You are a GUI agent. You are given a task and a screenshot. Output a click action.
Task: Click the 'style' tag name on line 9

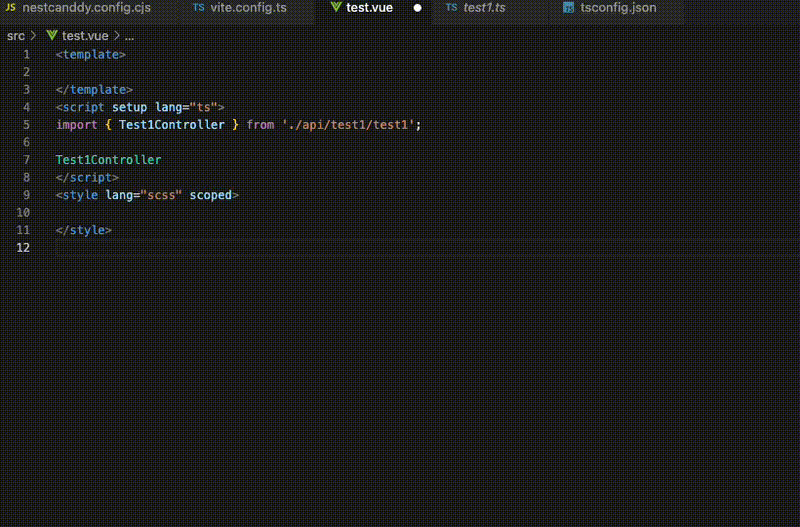click(80, 195)
